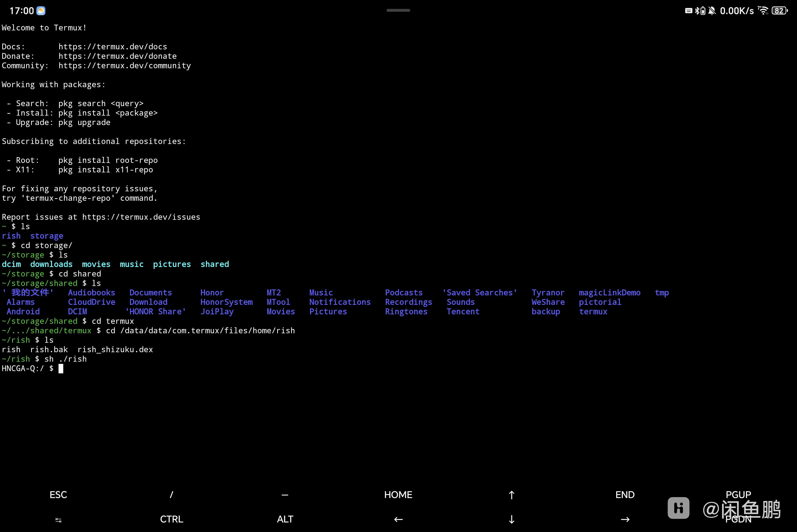Tap 'Podcasts' folder name
The image size is (797, 532).
[x=404, y=292]
